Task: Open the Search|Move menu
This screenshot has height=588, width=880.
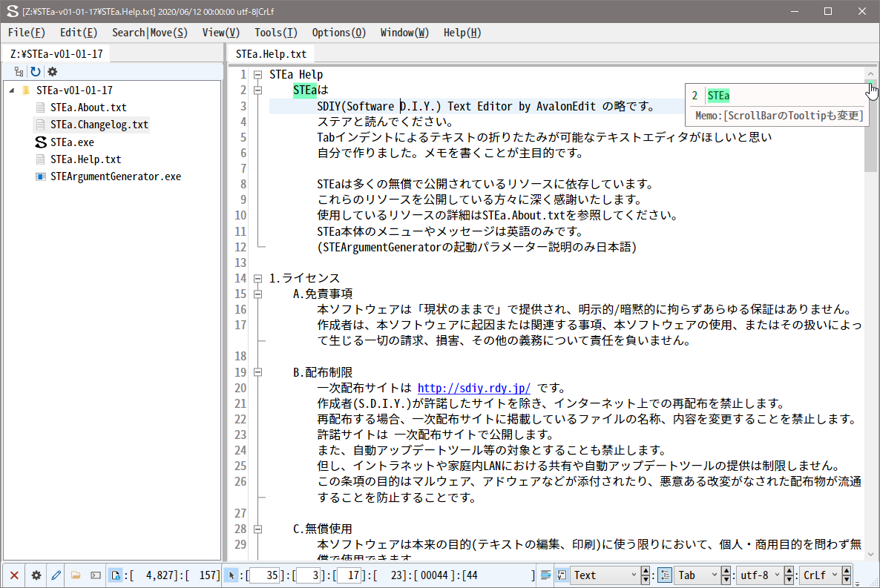Action: click(x=150, y=33)
